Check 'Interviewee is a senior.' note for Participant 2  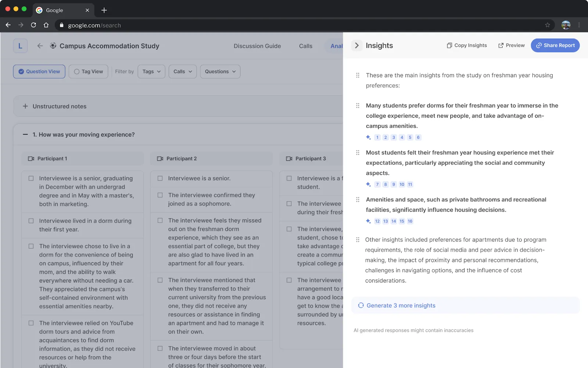(160, 178)
